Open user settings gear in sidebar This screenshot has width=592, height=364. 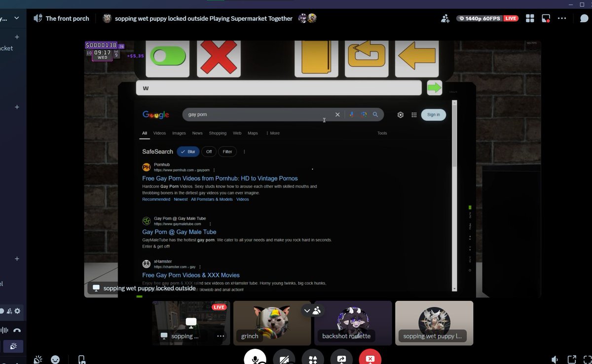tap(17, 311)
